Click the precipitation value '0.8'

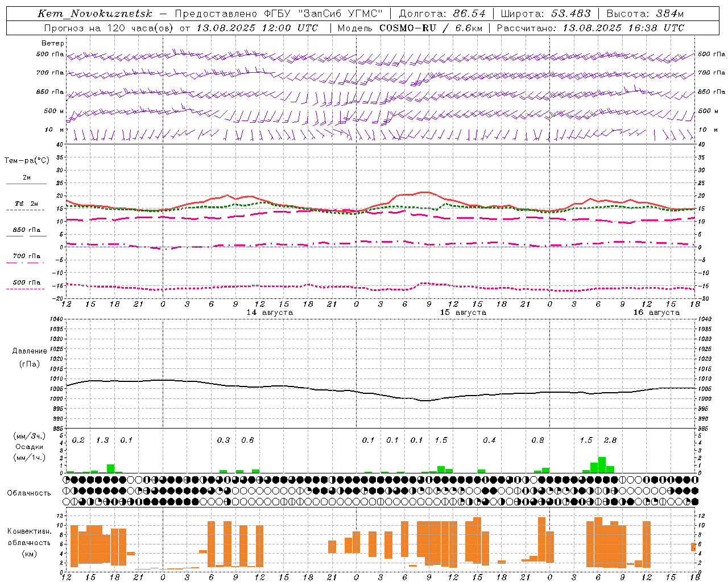click(x=537, y=440)
